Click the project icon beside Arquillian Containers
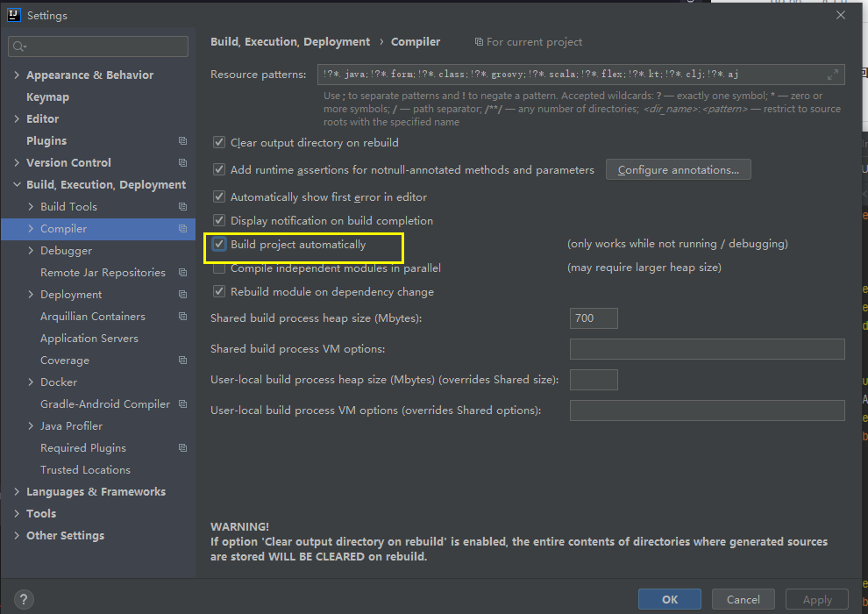The image size is (868, 614). click(x=182, y=316)
